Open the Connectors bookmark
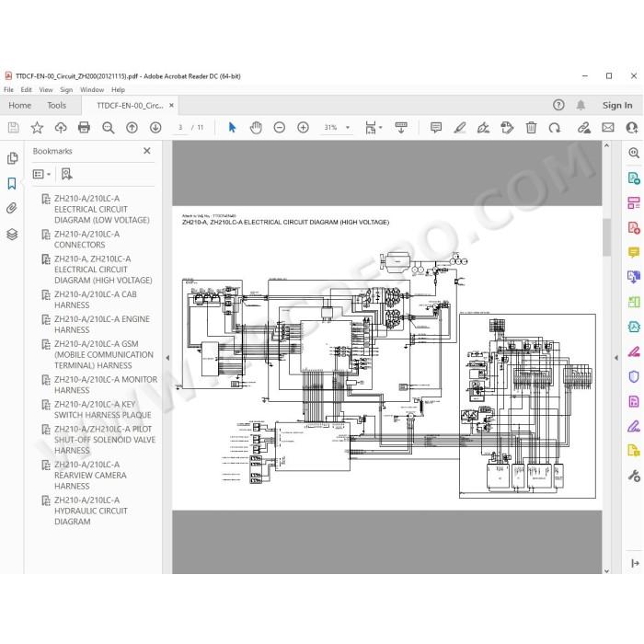Screen dimensions: 644x644 click(x=87, y=239)
